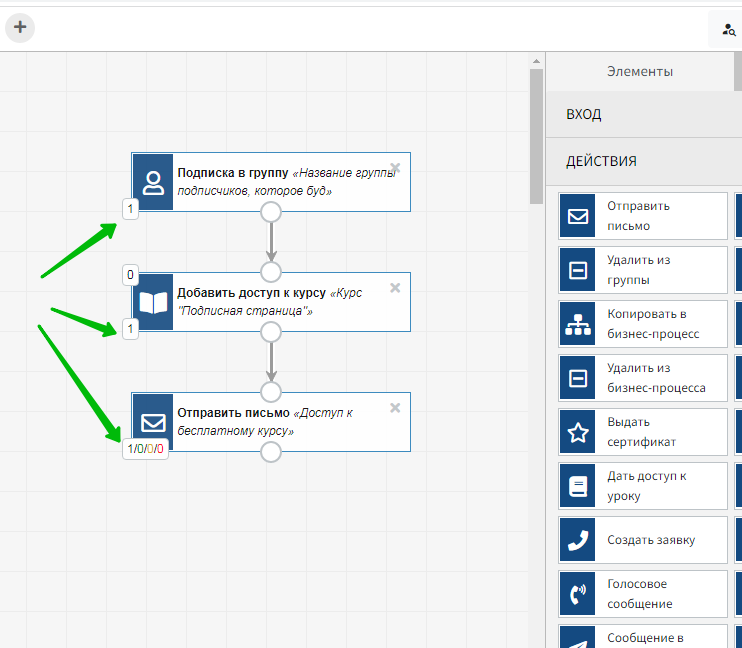Click the 1/0/0/0 counter badge

[146, 449]
